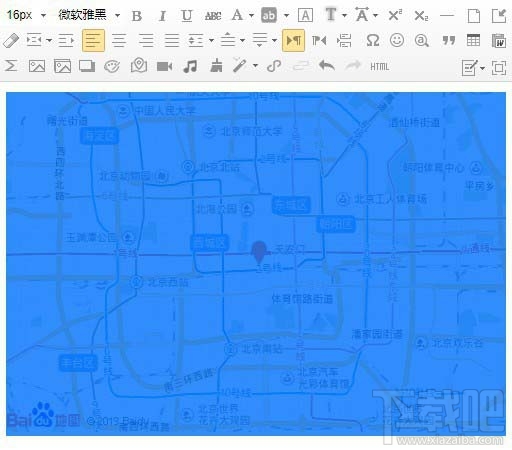The height and width of the screenshot is (450, 512).
Task: Set right-to-left text direction
Action: click(319, 40)
